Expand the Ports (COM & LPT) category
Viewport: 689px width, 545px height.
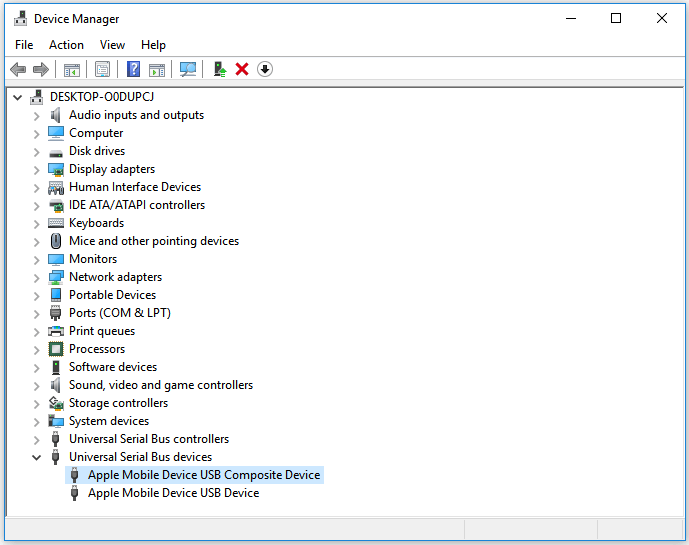point(37,313)
